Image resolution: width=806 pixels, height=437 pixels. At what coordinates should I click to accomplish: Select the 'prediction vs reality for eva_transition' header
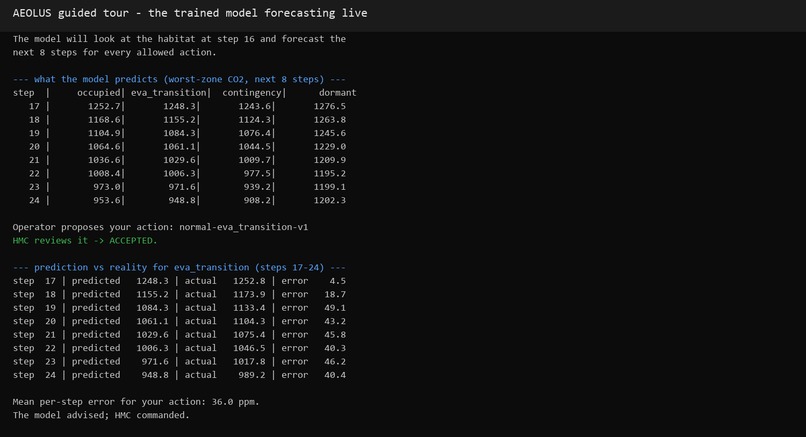pos(179,267)
